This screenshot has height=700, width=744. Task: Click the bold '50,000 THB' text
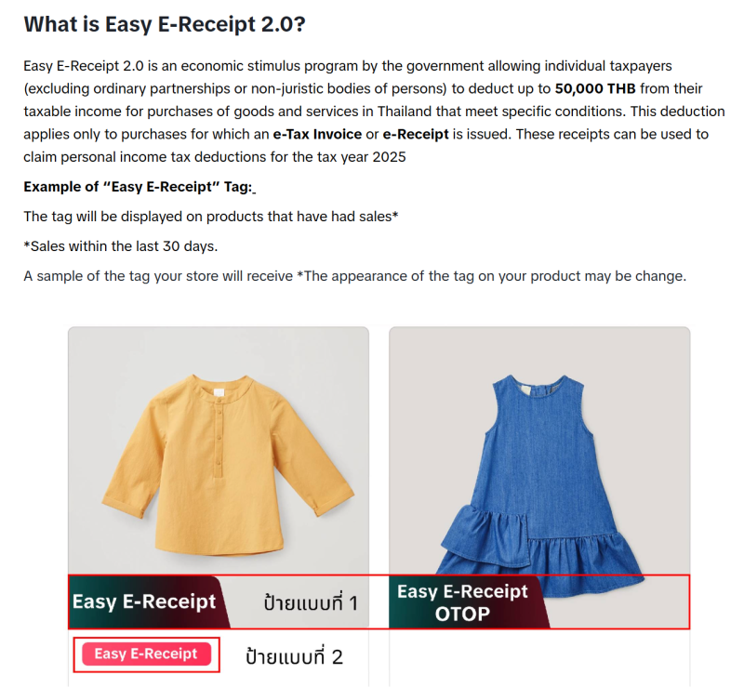[595, 88]
